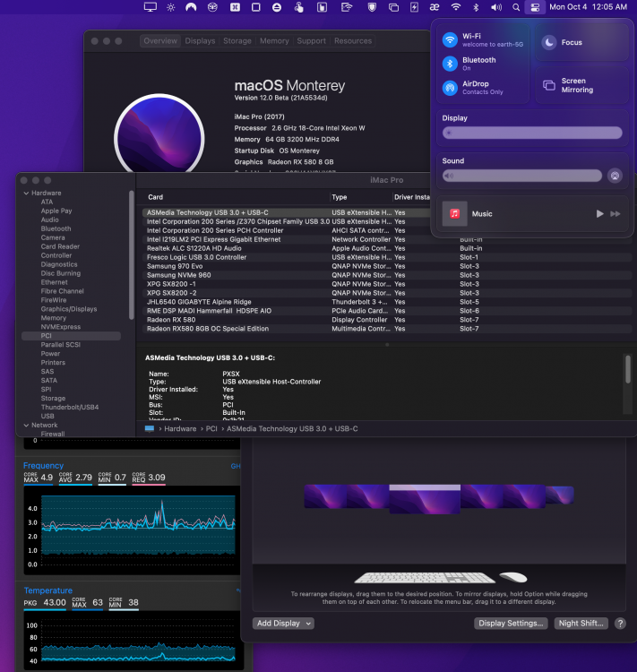
Task: Select the JHL6540 GIGABYTE Alpine Ridge row
Action: [x=387, y=302]
